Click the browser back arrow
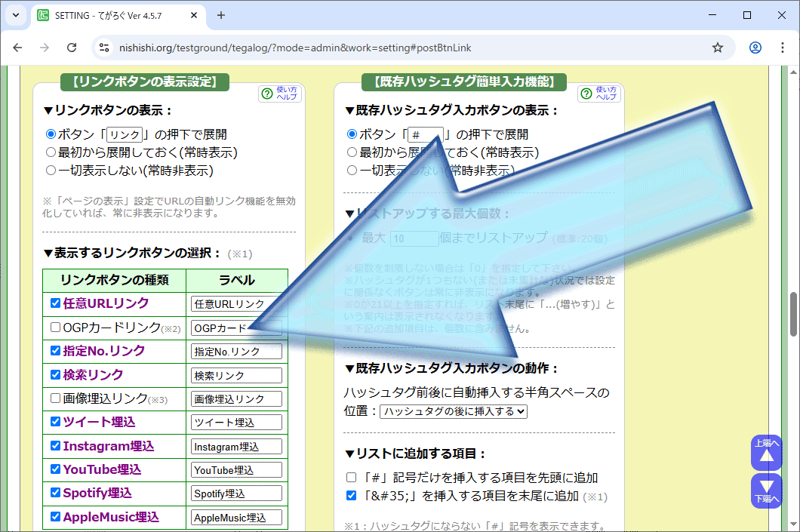Screen dimensions: 800x532 point(18,48)
